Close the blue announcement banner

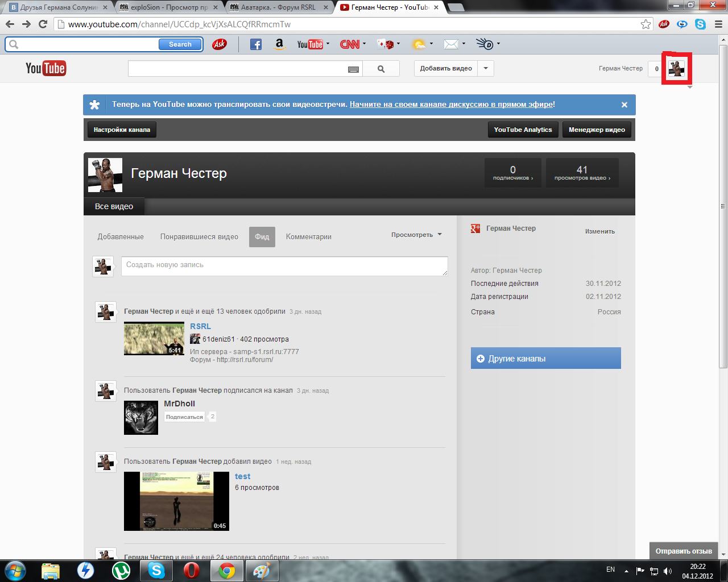click(x=624, y=105)
